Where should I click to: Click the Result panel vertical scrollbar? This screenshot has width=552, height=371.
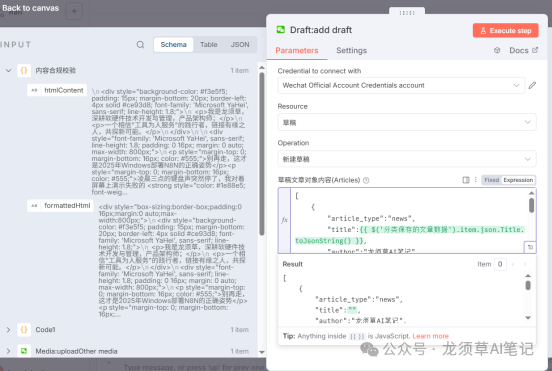(x=528, y=285)
